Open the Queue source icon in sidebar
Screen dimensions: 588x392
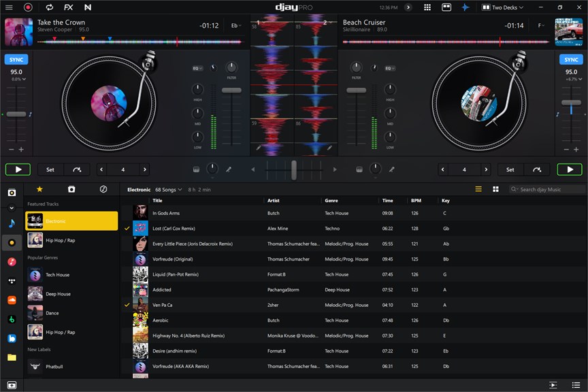tap(12, 193)
